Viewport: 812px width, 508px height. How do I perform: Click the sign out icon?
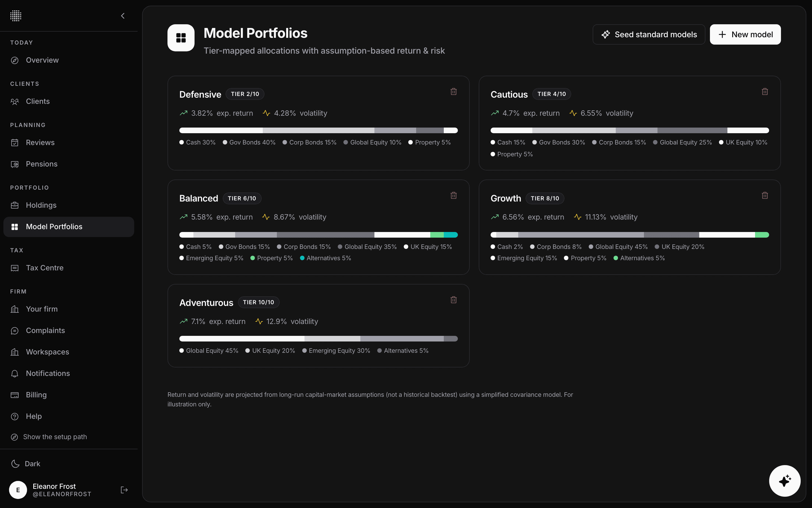(124, 490)
